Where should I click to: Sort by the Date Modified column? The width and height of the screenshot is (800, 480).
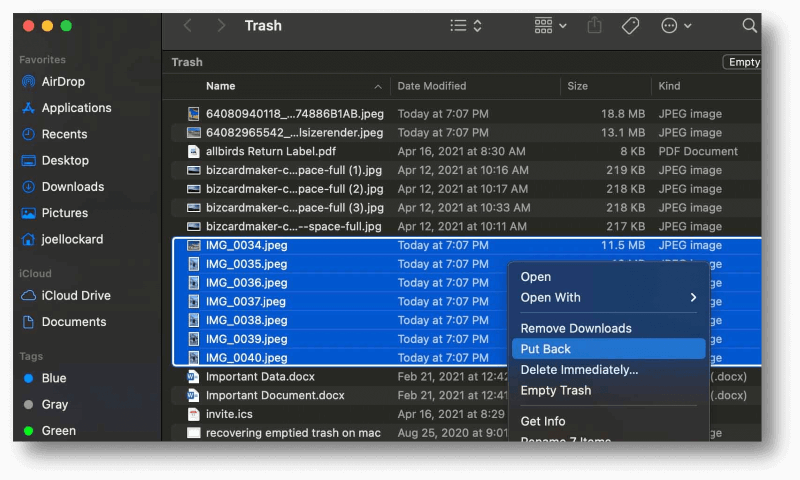pyautogui.click(x=432, y=86)
